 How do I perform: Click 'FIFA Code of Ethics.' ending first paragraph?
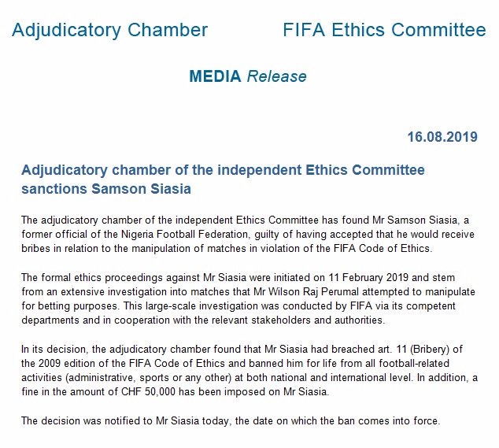point(383,248)
